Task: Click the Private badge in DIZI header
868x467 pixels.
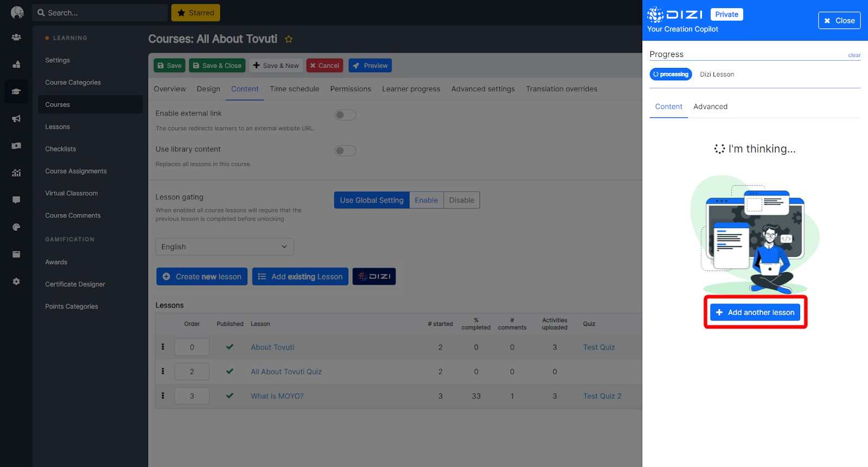Action: pos(727,15)
